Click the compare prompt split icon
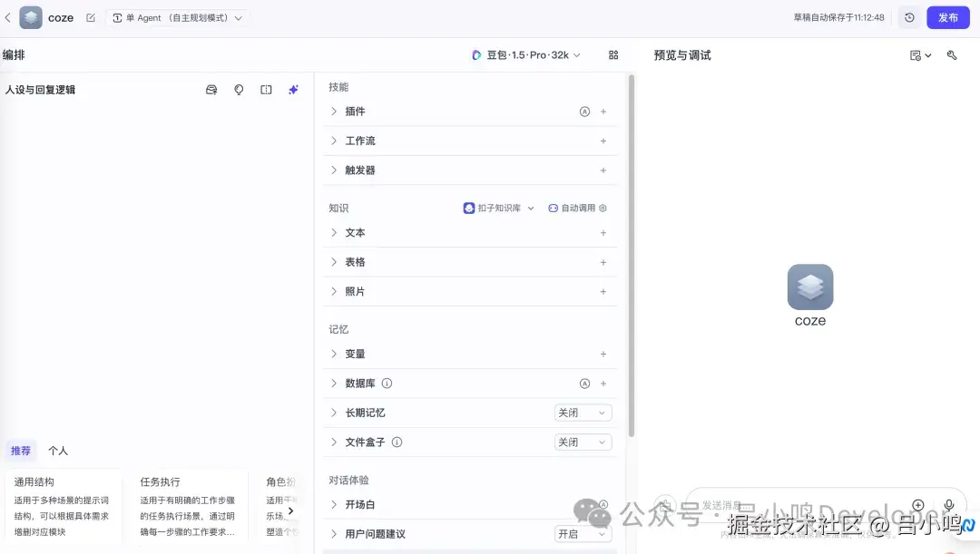This screenshot has width=980, height=554. click(266, 90)
